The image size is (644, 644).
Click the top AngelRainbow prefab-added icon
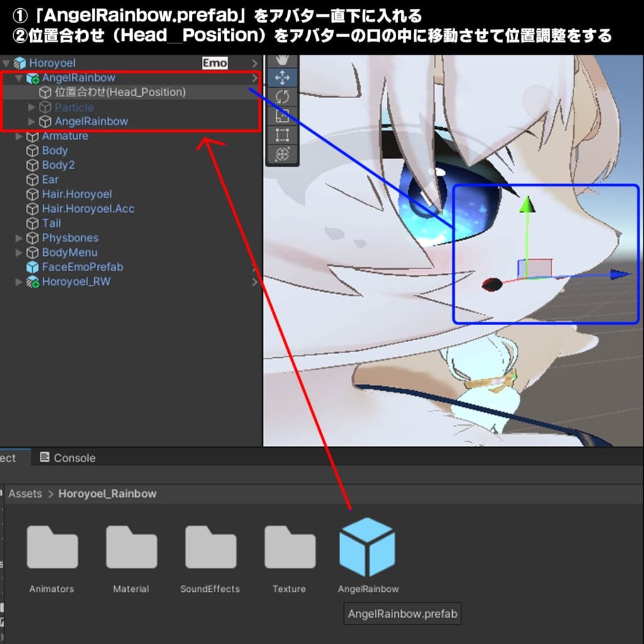33,78
